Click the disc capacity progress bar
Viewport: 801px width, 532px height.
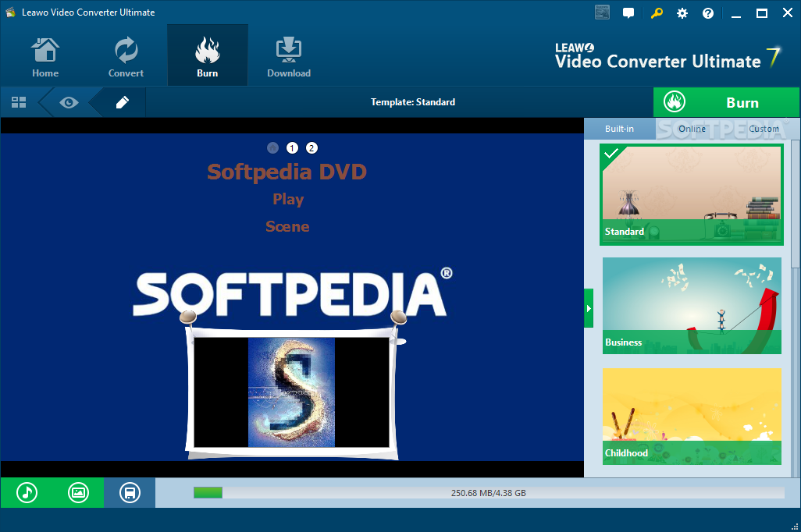tap(489, 493)
